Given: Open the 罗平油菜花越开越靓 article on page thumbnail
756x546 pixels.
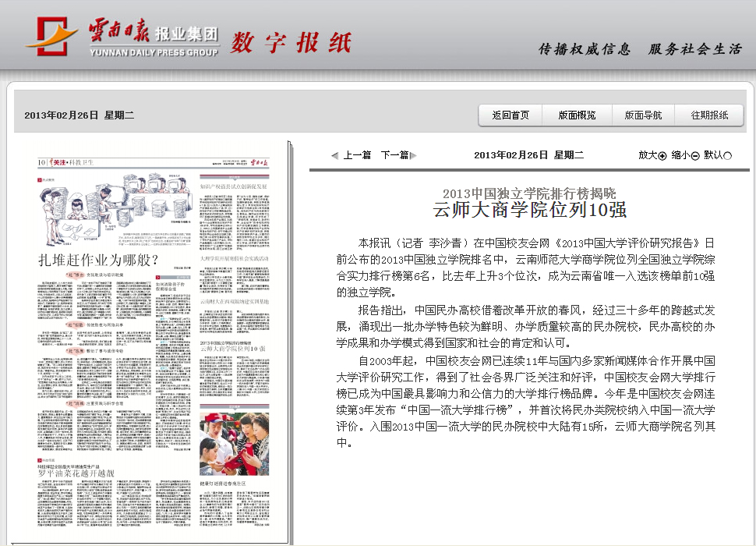Looking at the screenshot, I should click(76, 473).
